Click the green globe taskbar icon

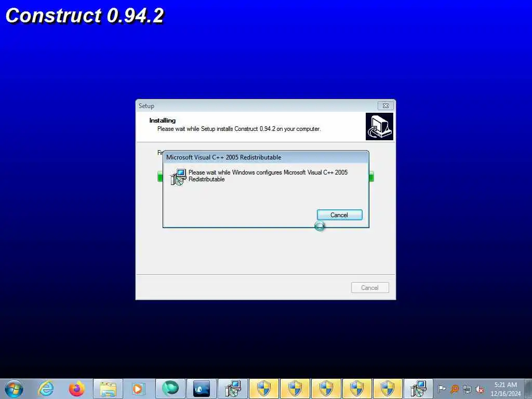(x=170, y=389)
